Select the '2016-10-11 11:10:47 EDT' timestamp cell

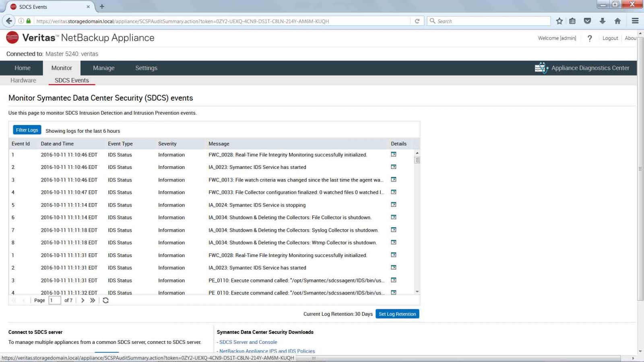(69, 192)
